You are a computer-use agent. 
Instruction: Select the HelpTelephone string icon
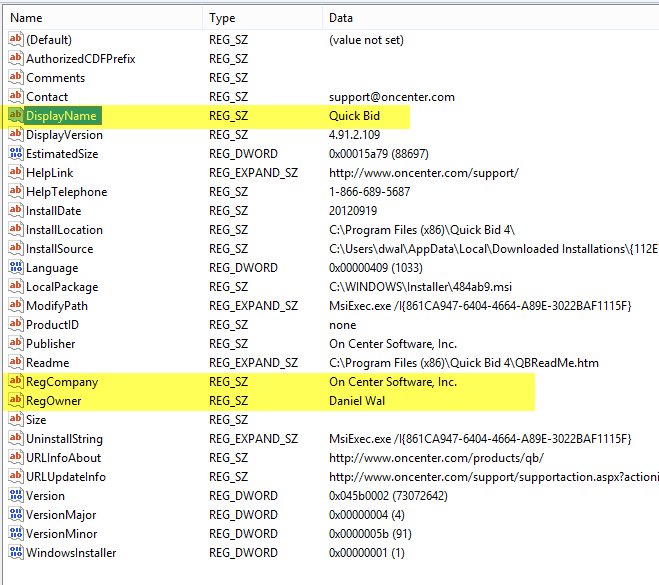(16, 192)
